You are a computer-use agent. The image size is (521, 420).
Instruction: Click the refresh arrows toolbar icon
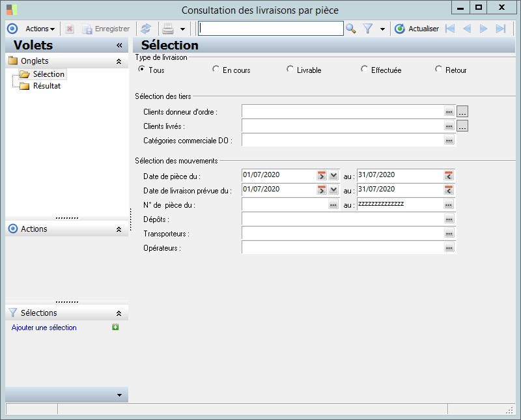tap(146, 29)
